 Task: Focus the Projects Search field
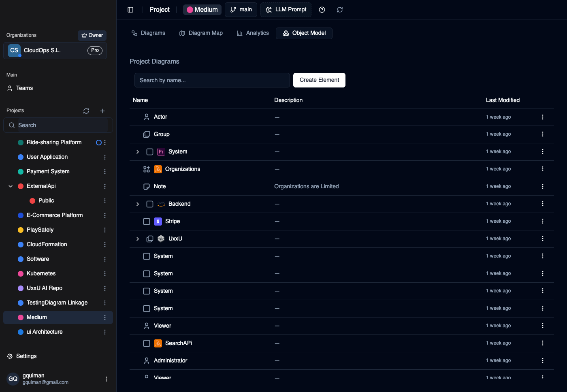[x=58, y=126]
